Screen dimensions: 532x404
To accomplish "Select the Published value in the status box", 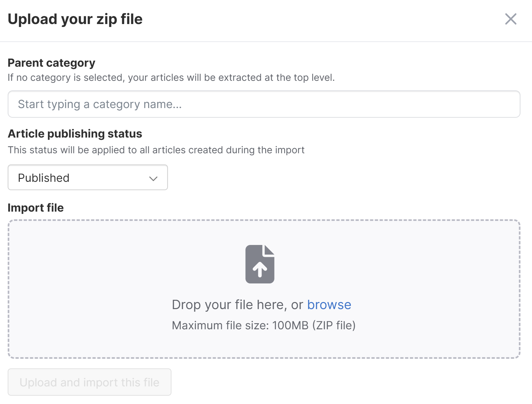I will [44, 178].
